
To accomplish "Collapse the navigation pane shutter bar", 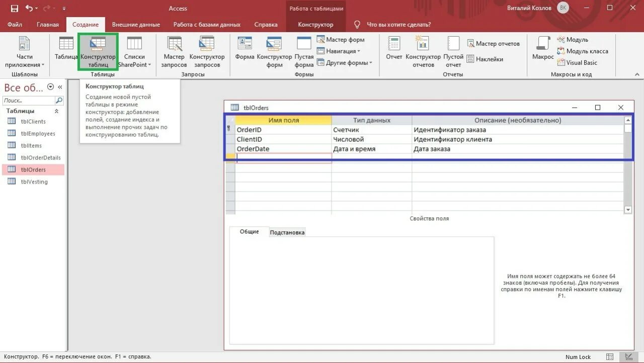I will (60, 87).
